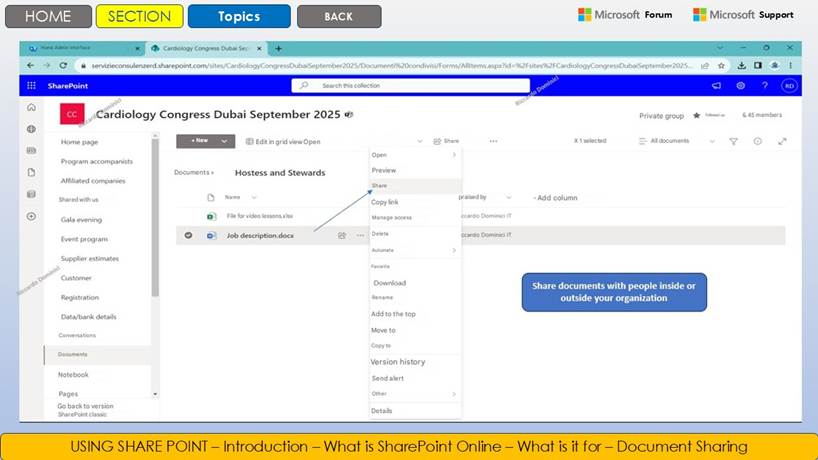
Task: Choose Share from the context menu
Action: (380, 186)
